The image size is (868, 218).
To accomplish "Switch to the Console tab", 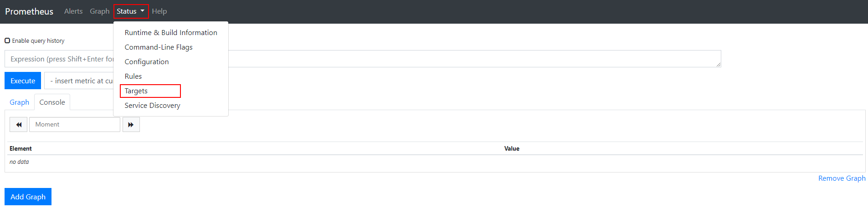I will tap(52, 102).
